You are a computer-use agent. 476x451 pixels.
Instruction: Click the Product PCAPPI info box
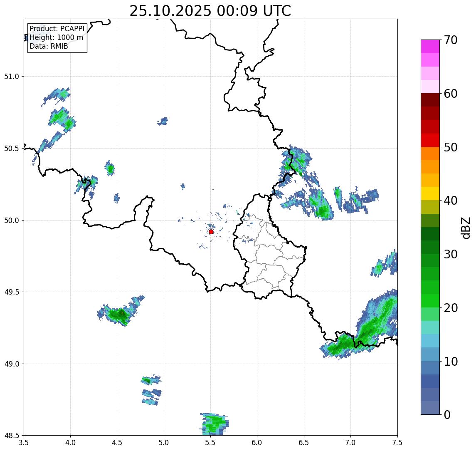click(x=57, y=38)
